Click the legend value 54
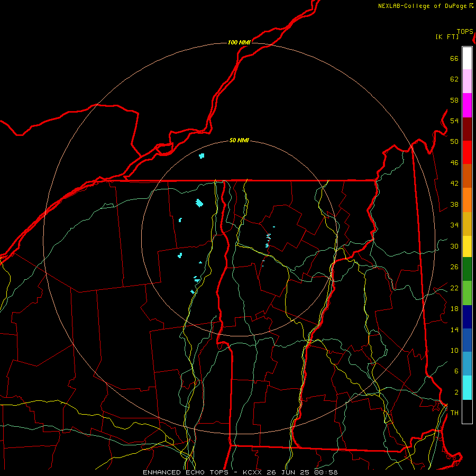This screenshot has height=476, width=476. [454, 121]
